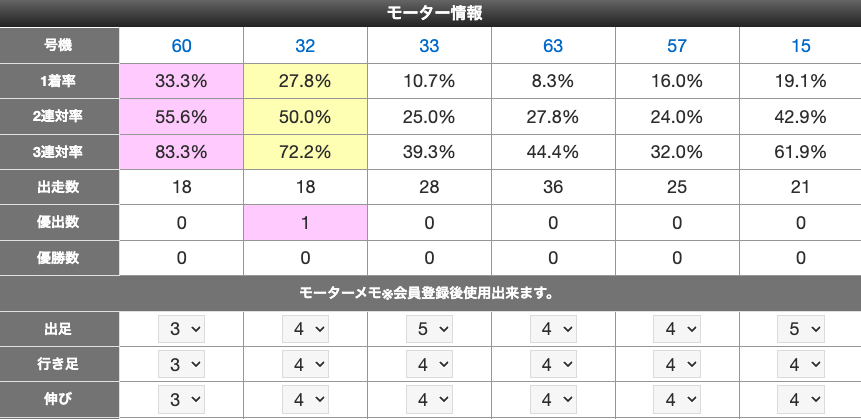Expand 行き足 dropdown for motor 33
861x419 pixels.
pos(429,365)
